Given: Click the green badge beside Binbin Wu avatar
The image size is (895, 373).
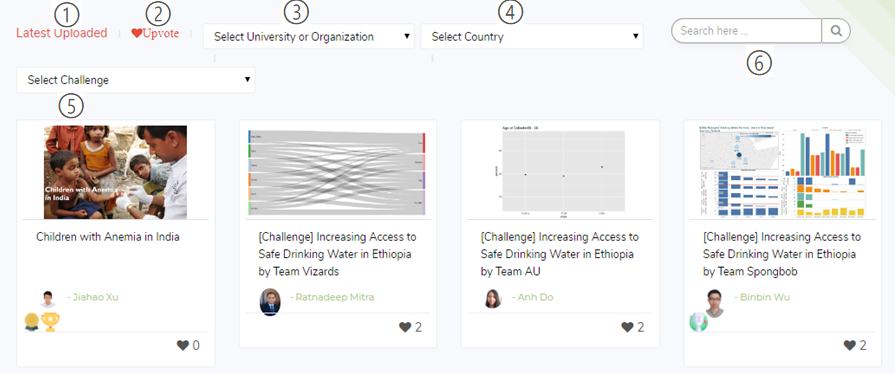Looking at the screenshot, I should coord(699,323).
